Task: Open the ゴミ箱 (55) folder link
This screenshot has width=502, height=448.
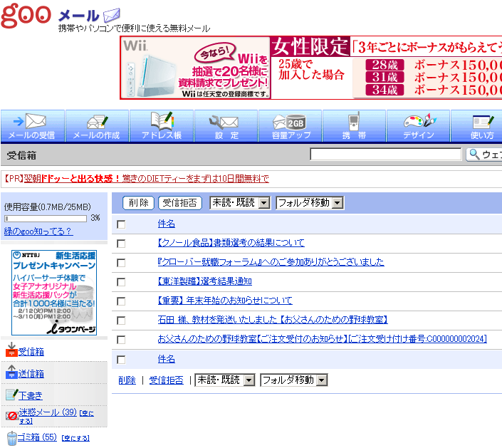Action: tap(37, 437)
